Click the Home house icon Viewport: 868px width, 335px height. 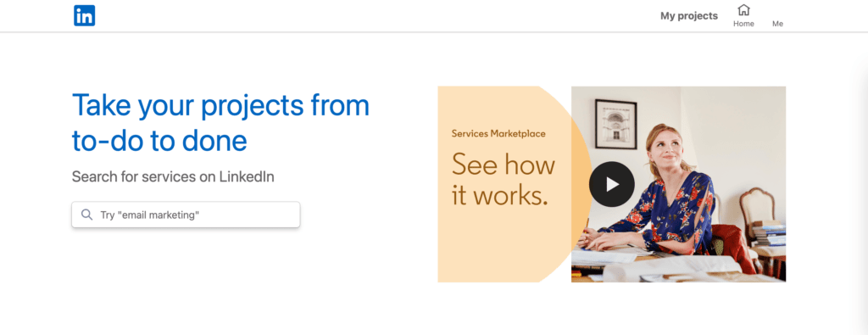[743, 10]
